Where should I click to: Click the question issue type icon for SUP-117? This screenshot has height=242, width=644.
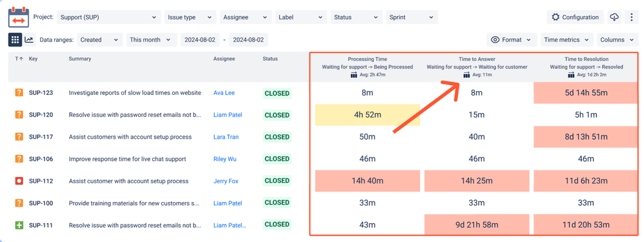pyautogui.click(x=19, y=137)
